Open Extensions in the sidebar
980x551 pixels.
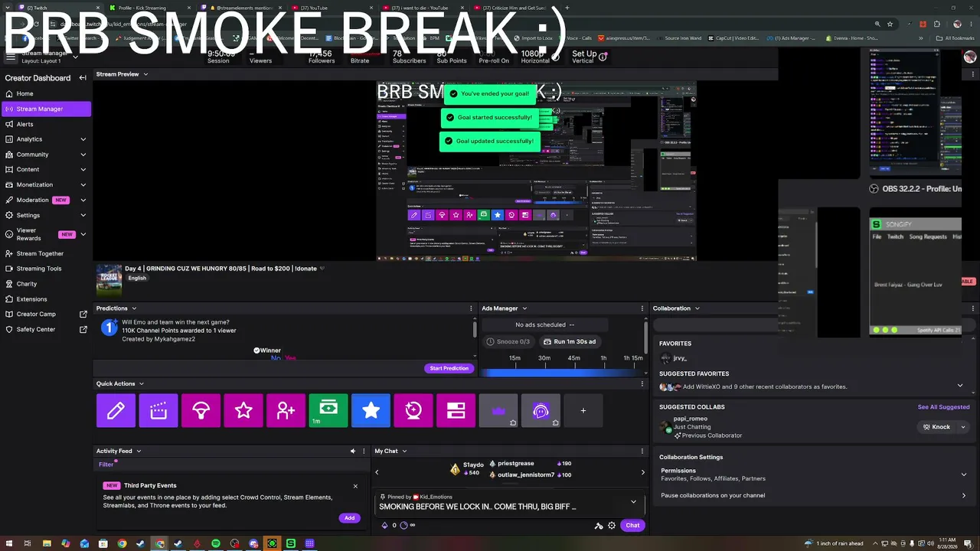click(x=46, y=299)
